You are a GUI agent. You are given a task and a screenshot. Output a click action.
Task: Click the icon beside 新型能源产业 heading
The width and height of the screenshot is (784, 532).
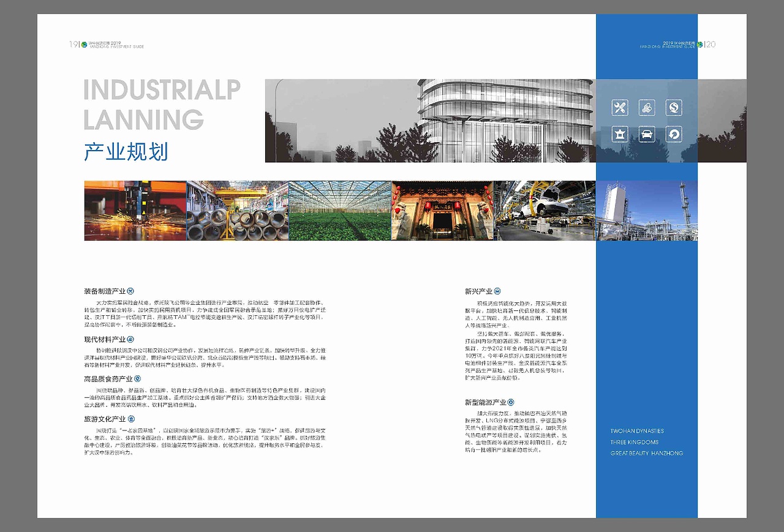pyautogui.click(x=511, y=402)
